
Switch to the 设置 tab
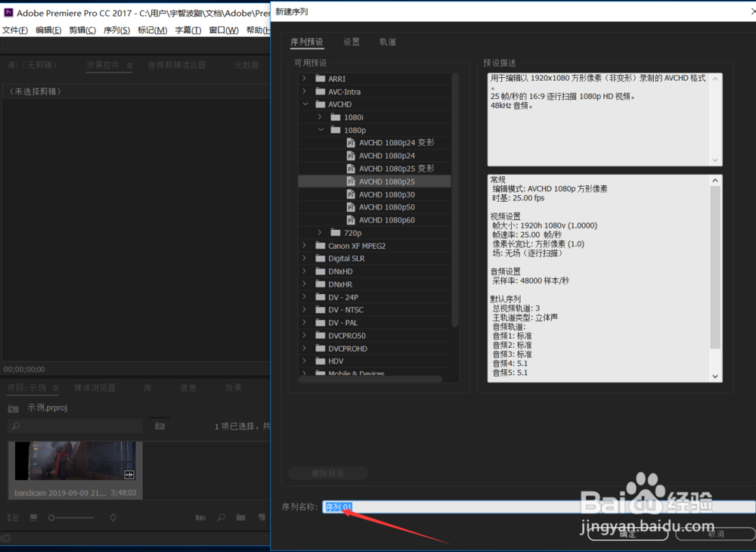point(352,42)
